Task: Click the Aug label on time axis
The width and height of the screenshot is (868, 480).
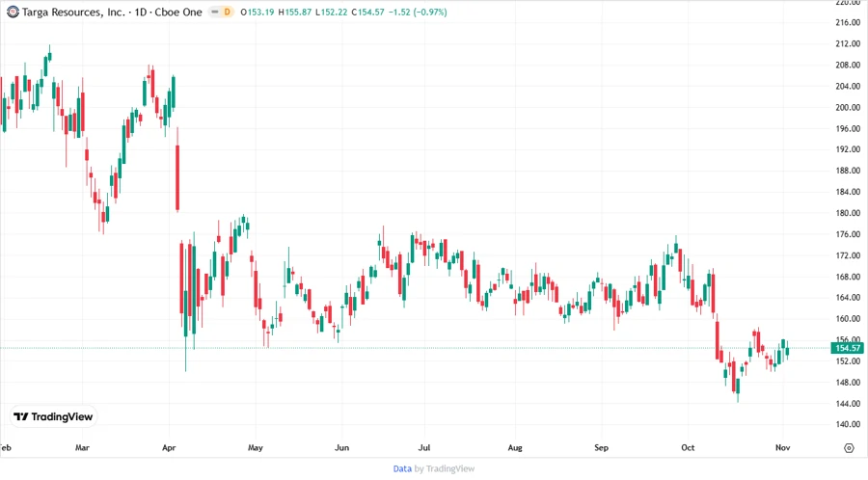Action: click(515, 447)
